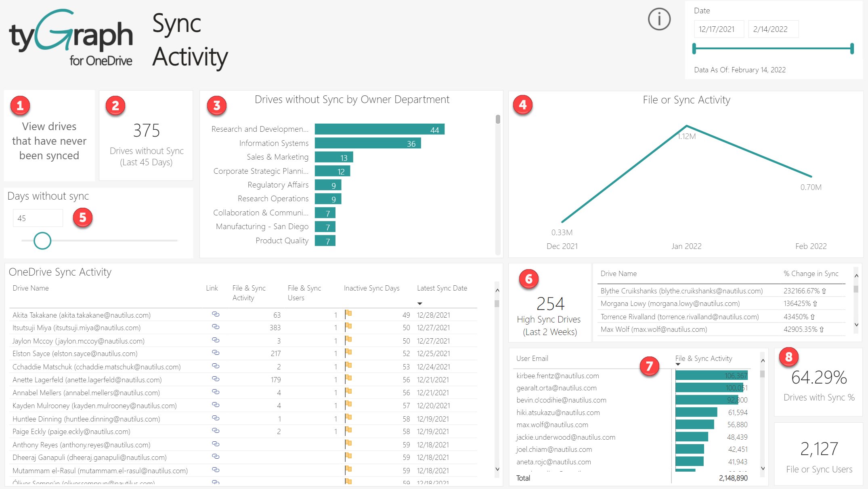Click the flag icon in Itsutsuji Miya row
The width and height of the screenshot is (868, 489).
348,327
